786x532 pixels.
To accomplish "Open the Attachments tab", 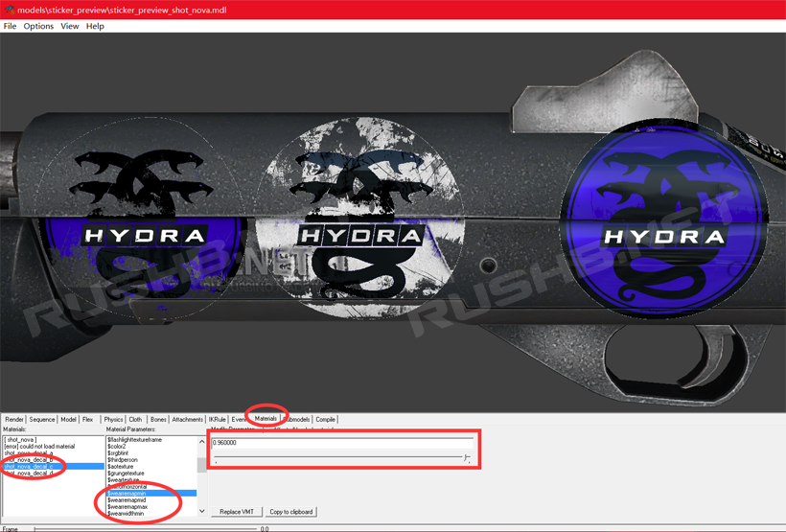I will coord(188,419).
